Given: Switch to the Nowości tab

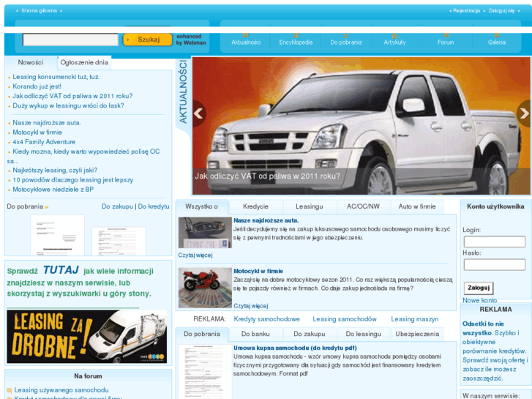Looking at the screenshot, I should tap(31, 62).
